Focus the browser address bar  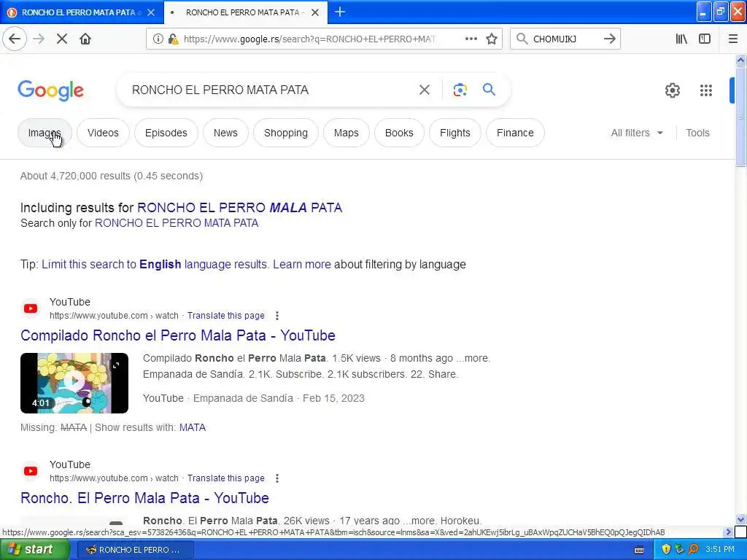pyautogui.click(x=309, y=39)
